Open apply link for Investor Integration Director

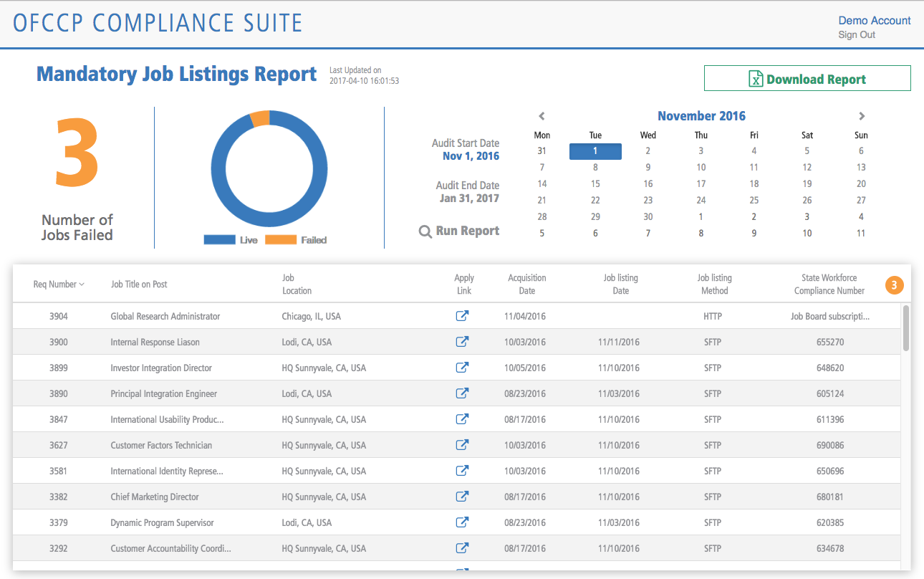coord(463,368)
